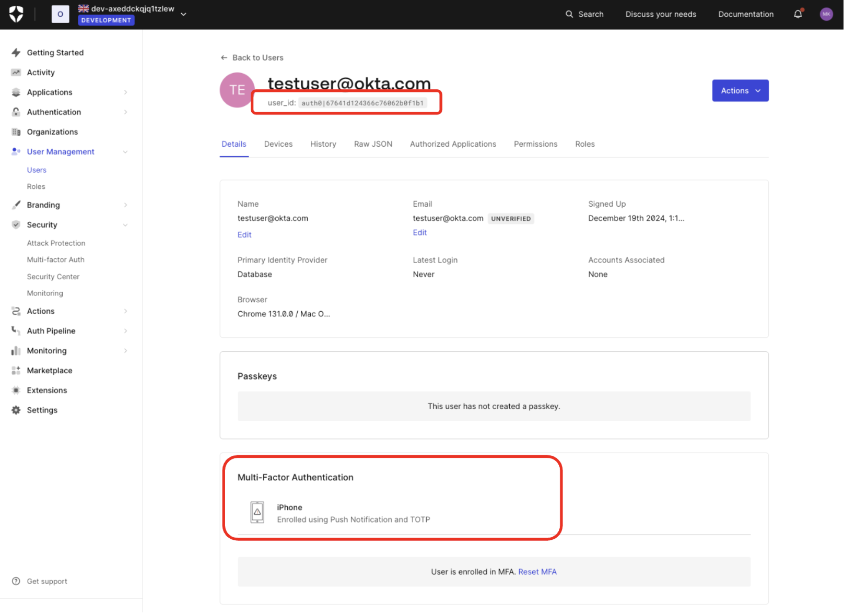Click Getting Started in the sidebar
Screen dimensions: 844x616
[x=55, y=53]
